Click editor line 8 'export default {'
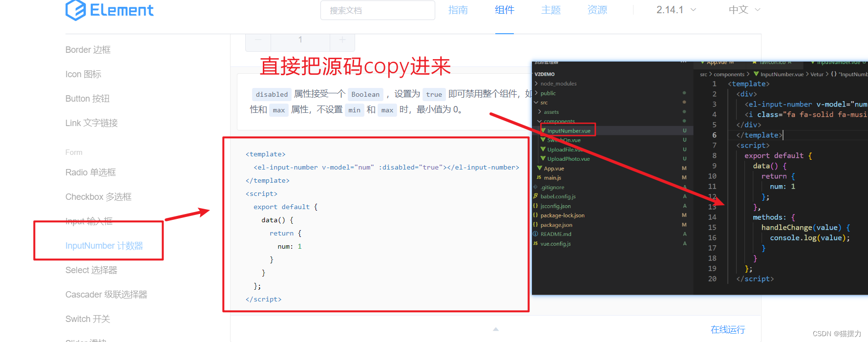This screenshot has width=868, height=342. pos(778,156)
